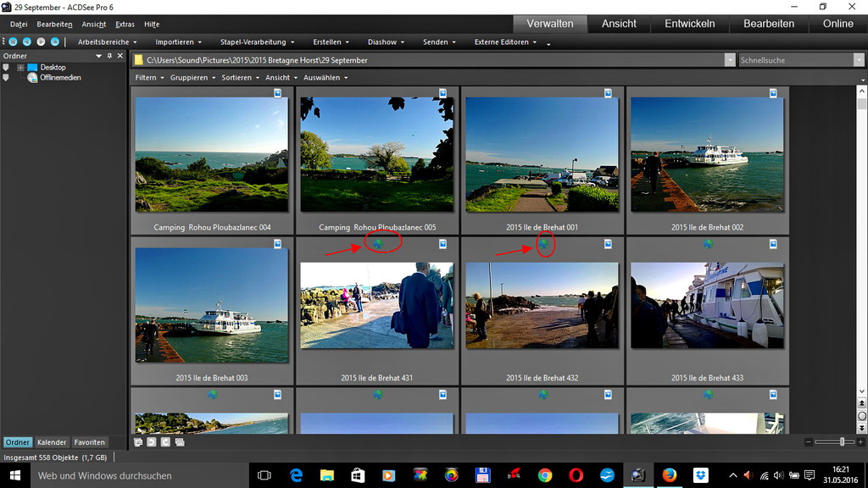Click file-type badge on 2015 Ile de Brehat 002
The height and width of the screenshot is (488, 868).
tap(773, 93)
